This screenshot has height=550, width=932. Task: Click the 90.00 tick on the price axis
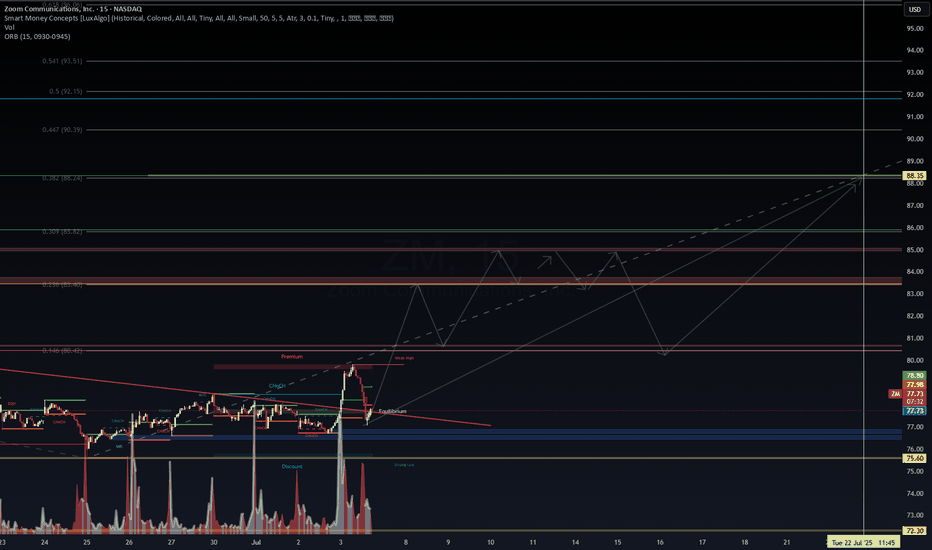[914, 139]
